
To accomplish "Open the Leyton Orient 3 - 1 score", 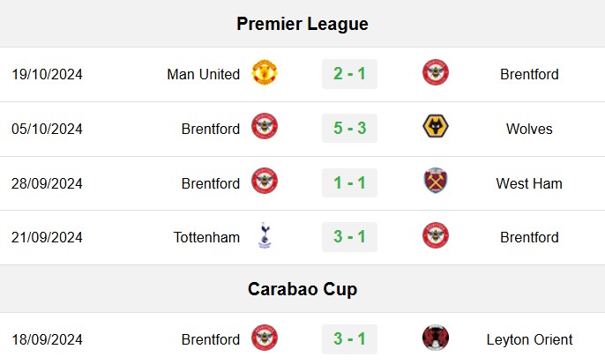I will (349, 339).
